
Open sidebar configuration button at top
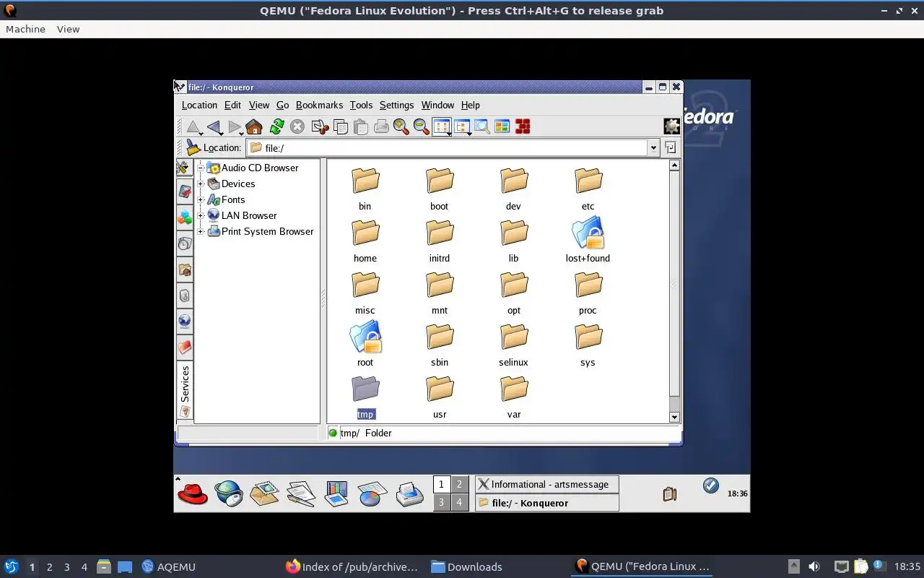pyautogui.click(x=185, y=168)
